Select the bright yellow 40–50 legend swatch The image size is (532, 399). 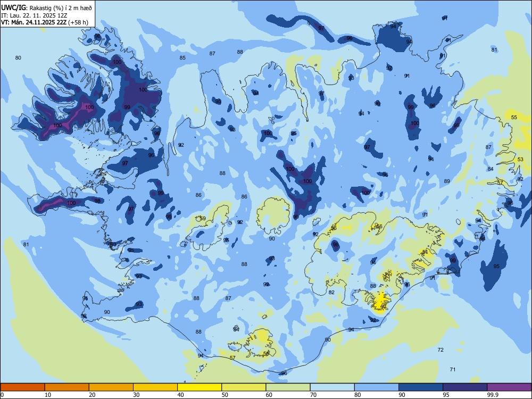[x=199, y=387]
